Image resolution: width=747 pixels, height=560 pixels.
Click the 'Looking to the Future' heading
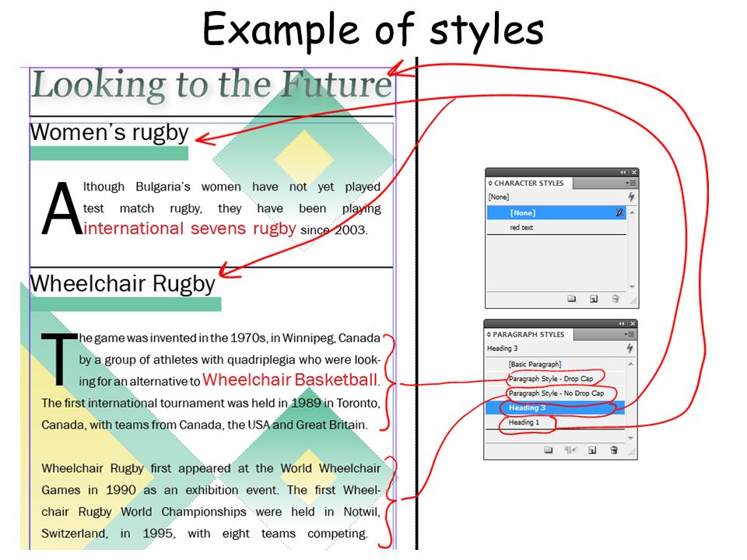coord(212,85)
